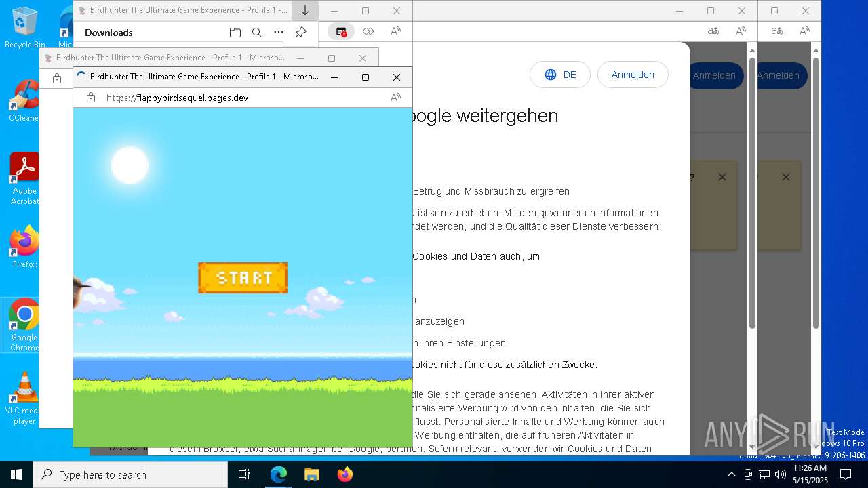Open network status in system tray
Viewport: 868px width, 488px height.
(764, 474)
